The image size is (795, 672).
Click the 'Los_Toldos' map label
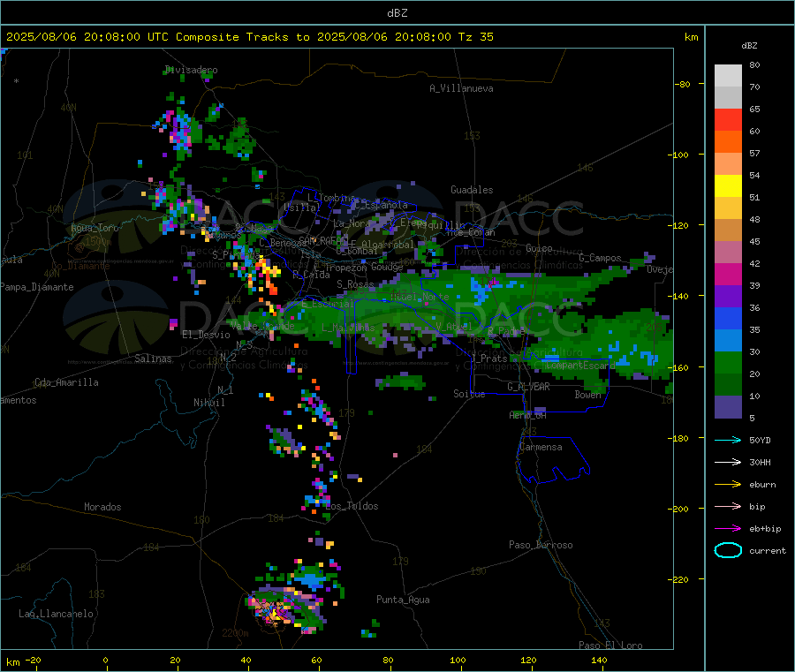coord(352,506)
